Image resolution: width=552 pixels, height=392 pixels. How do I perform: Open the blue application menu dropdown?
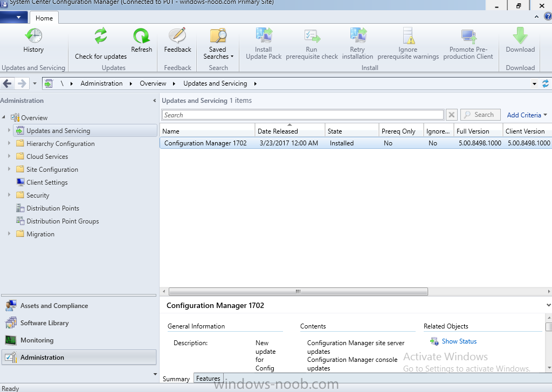pos(15,17)
